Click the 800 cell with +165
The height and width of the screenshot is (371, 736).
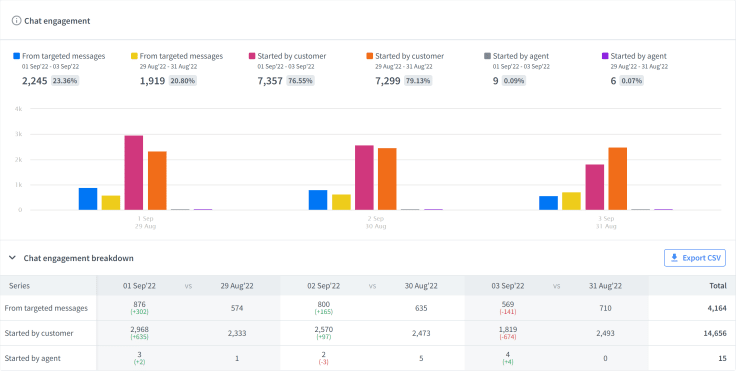pyautogui.click(x=323, y=308)
